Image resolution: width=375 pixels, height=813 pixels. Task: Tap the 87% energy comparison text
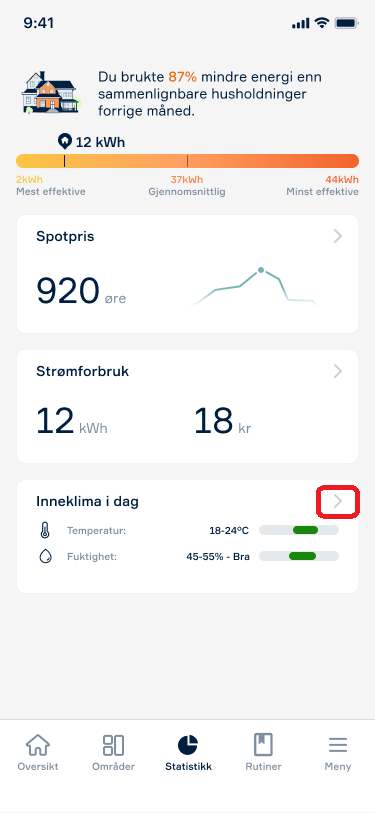pyautogui.click(x=183, y=77)
